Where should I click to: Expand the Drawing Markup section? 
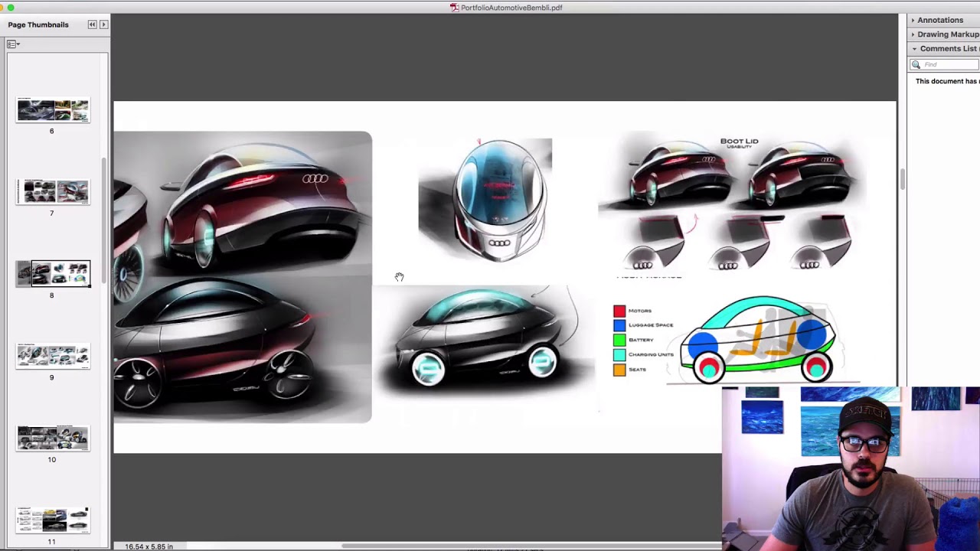pyautogui.click(x=913, y=34)
